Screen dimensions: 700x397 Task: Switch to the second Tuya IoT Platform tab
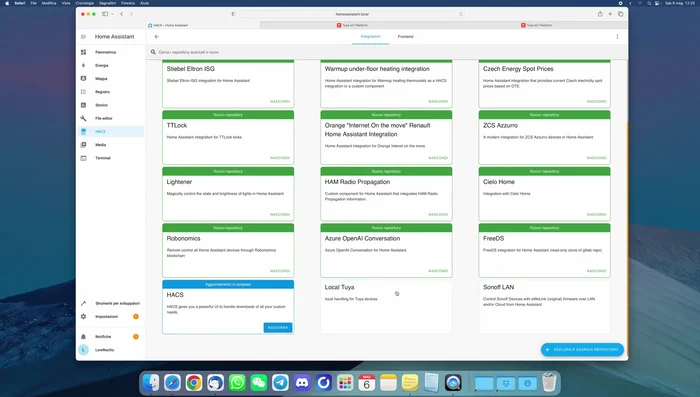[x=536, y=25]
